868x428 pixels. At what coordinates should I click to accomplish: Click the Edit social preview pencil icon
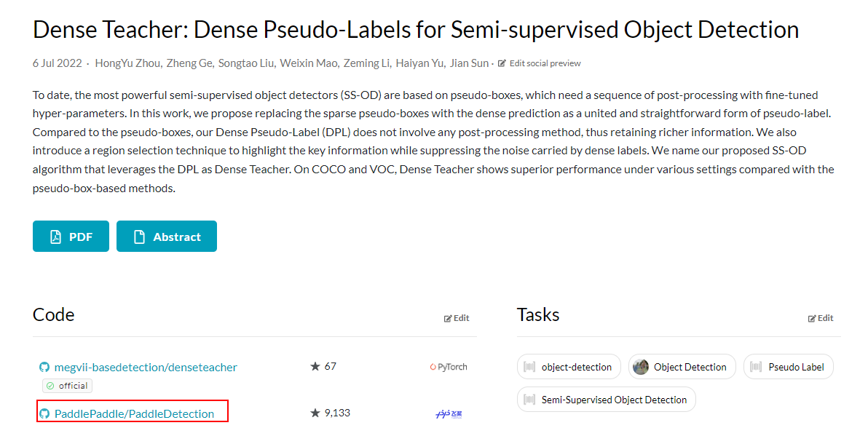click(x=502, y=63)
